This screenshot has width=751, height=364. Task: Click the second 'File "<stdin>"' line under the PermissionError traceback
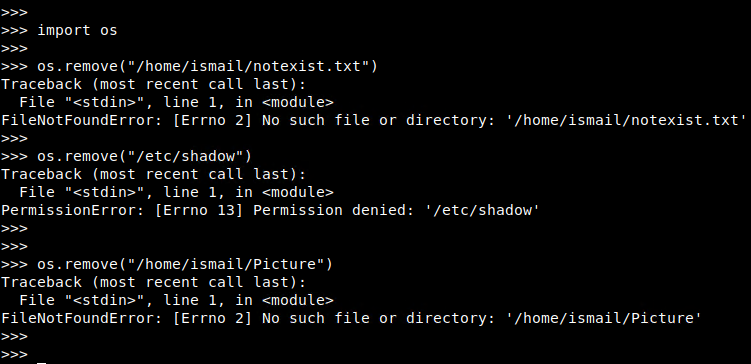176,192
